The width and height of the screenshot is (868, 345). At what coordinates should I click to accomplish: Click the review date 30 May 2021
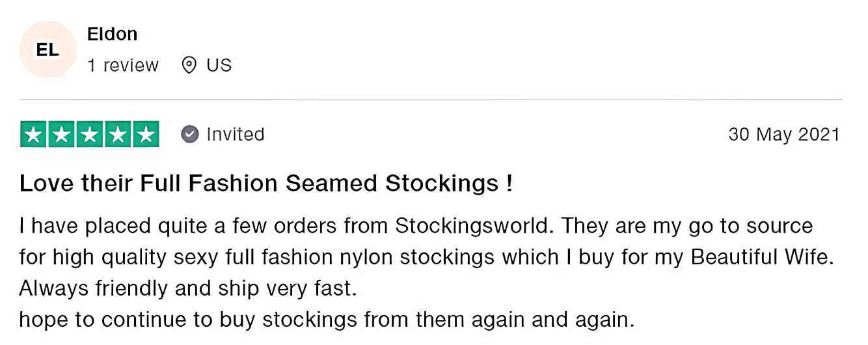[784, 134]
